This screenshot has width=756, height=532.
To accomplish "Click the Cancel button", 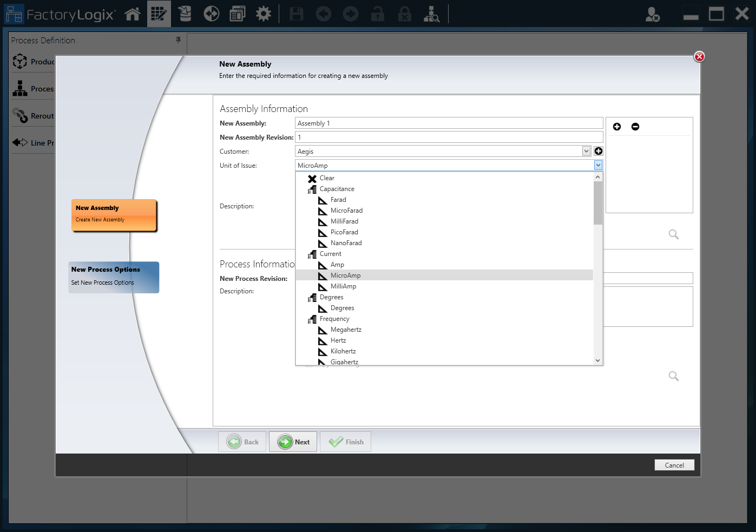I will point(674,464).
